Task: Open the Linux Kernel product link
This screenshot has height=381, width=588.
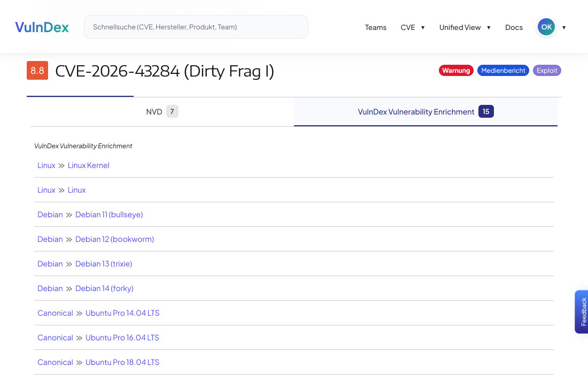Action: pyautogui.click(x=89, y=165)
